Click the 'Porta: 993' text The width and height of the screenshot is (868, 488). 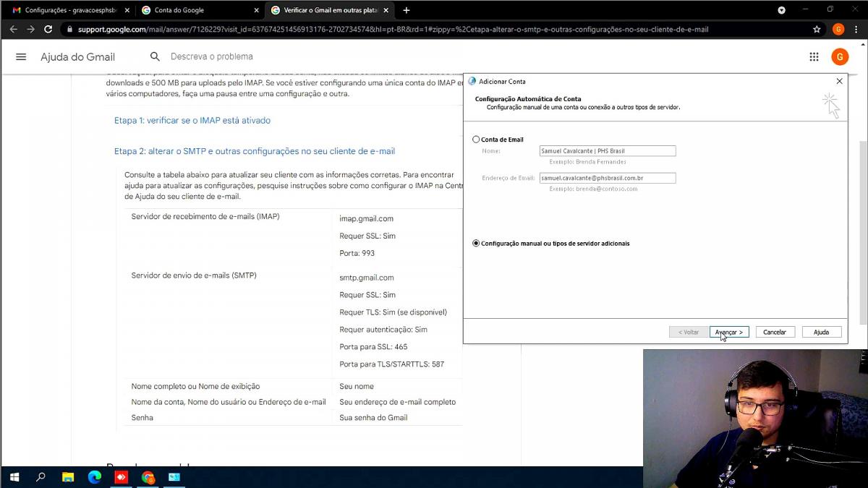[357, 254]
